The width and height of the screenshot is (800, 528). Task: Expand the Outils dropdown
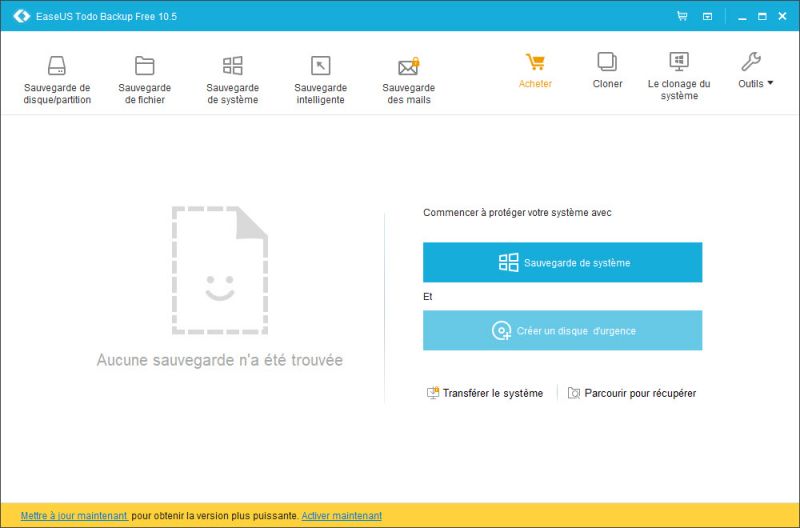click(x=755, y=70)
